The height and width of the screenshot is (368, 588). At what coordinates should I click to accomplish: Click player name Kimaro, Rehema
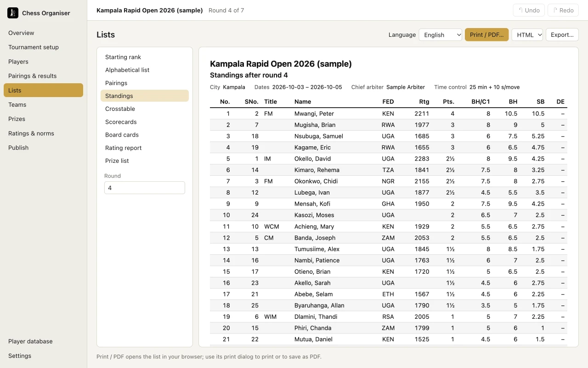pos(317,170)
